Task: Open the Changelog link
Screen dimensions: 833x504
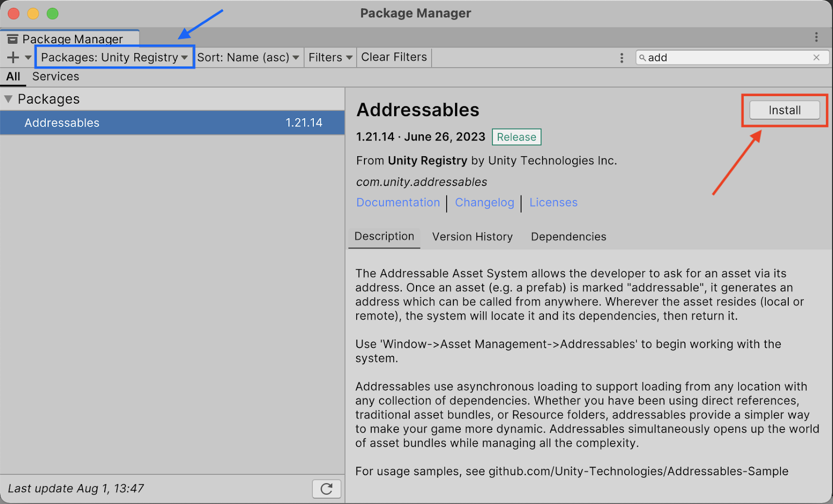Action: 484,203
